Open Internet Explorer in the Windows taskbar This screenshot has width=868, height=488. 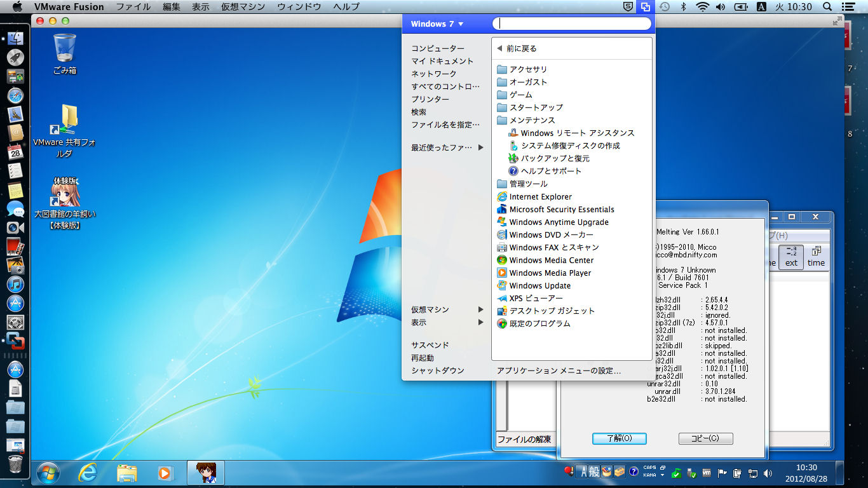(88, 473)
